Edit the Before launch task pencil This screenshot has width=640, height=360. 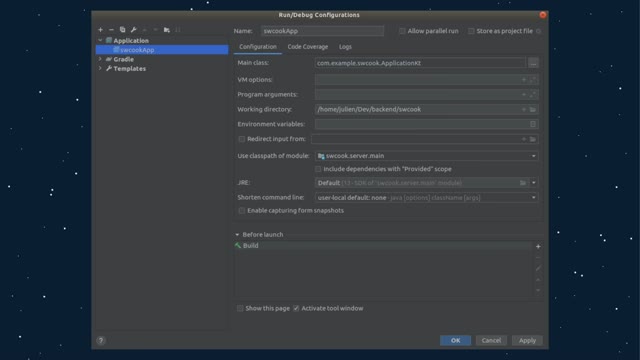pyautogui.click(x=538, y=269)
